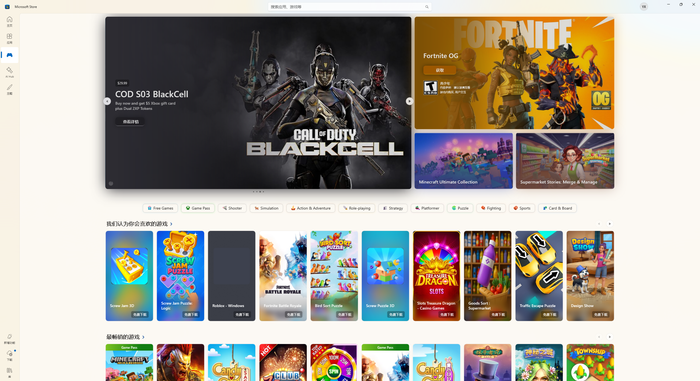This screenshot has height=381, width=700.
Task: Open the Minecraft tile in best-selling row
Action: [129, 362]
